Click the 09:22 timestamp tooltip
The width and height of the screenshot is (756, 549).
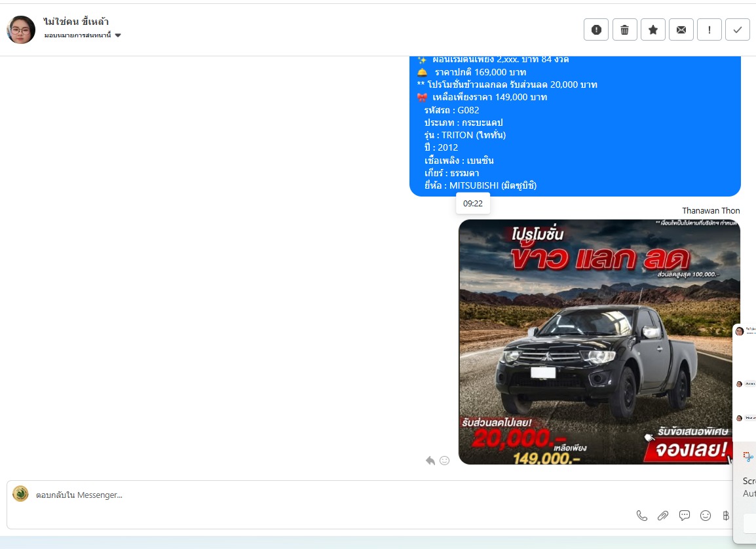[x=472, y=203]
